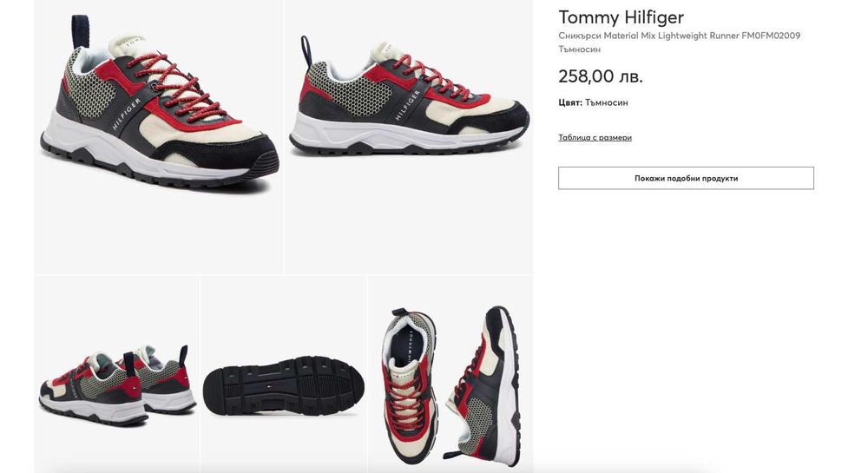Open the rear-view photo of the sneaker pair
868x473 pixels.
(117, 375)
